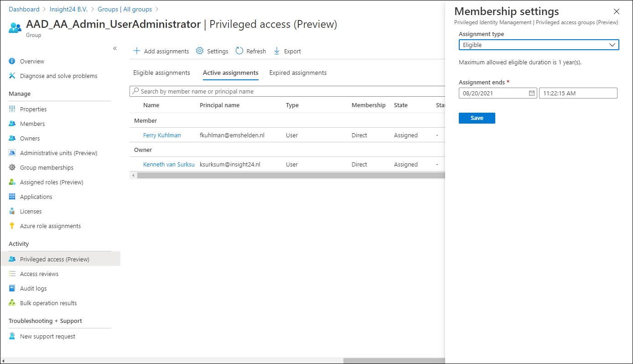This screenshot has width=633, height=364.
Task: Click the Properties bars icon
Action: 12,109
